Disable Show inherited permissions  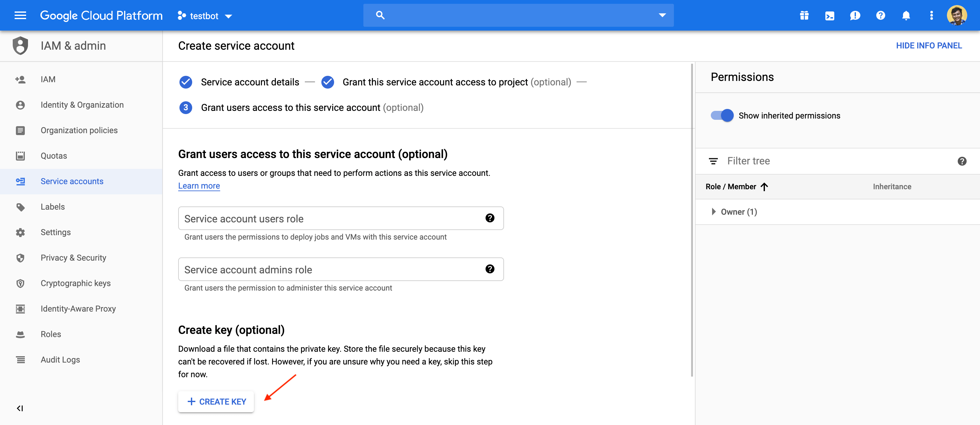pyautogui.click(x=721, y=115)
